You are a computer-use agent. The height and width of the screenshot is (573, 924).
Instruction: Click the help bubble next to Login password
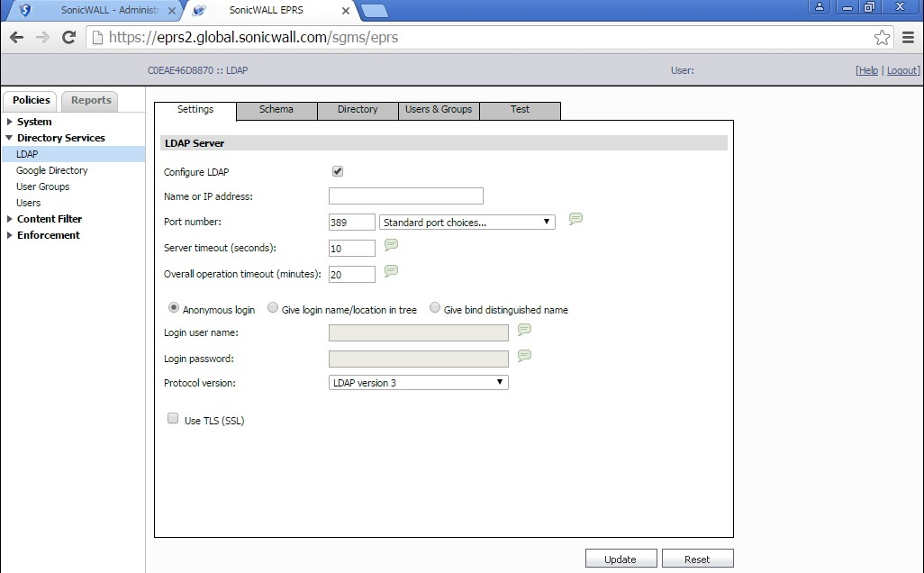(524, 356)
